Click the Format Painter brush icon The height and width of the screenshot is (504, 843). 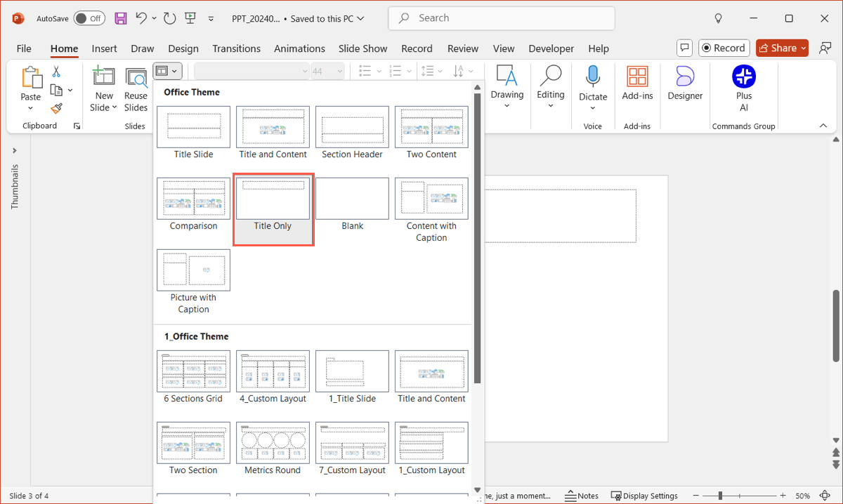pos(56,108)
